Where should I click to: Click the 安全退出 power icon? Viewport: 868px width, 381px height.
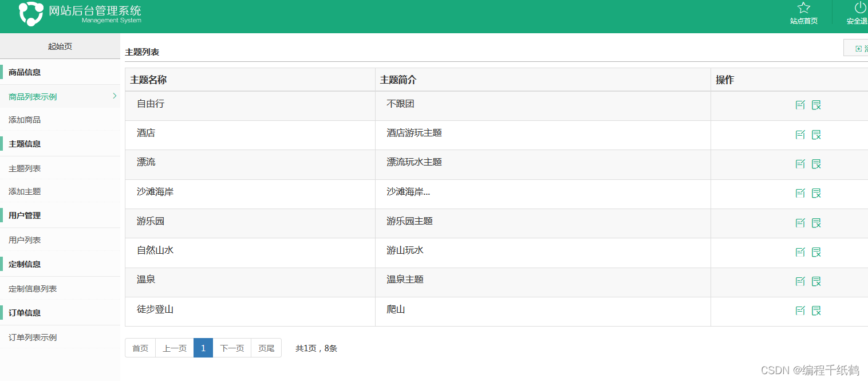click(x=860, y=7)
